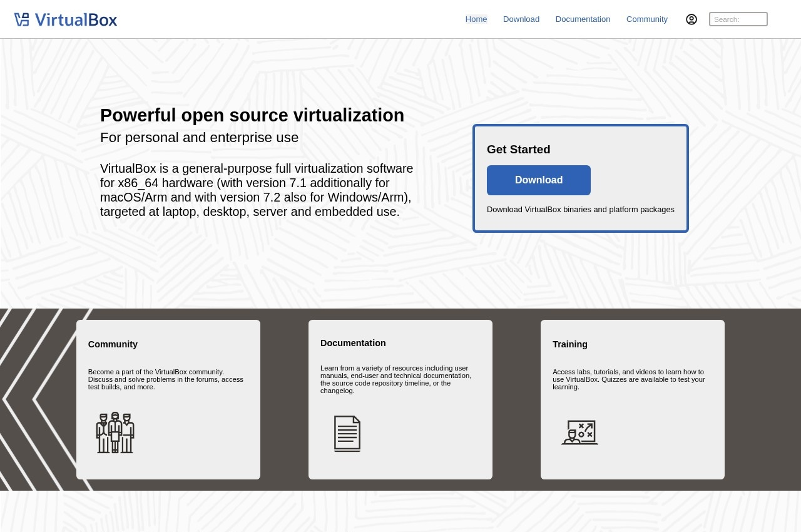Click the Training whiteboard icon
Image resolution: width=801 pixels, height=532 pixels.
click(580, 432)
